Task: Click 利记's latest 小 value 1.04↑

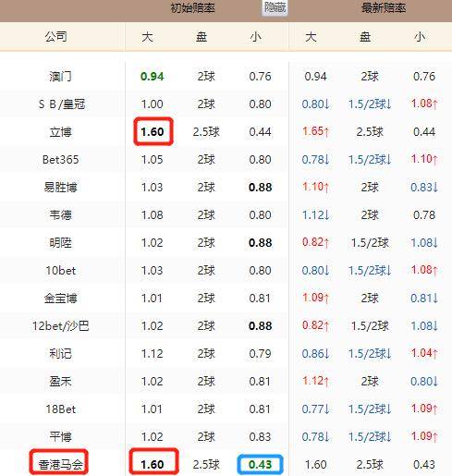Action: pos(424,353)
